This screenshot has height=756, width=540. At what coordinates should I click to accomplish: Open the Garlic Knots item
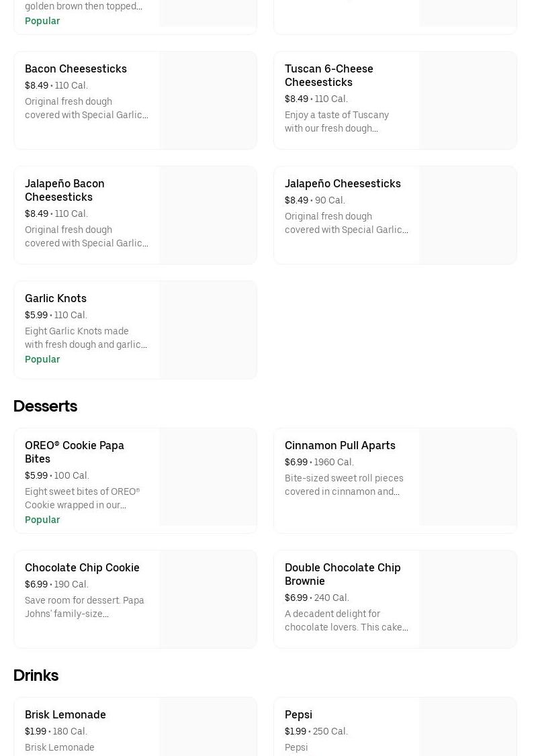coord(56,298)
